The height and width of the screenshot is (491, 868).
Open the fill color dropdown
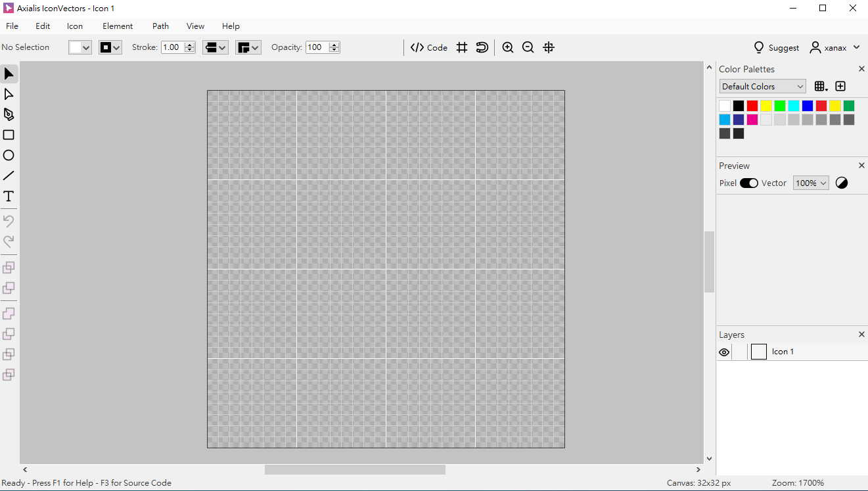coord(80,47)
